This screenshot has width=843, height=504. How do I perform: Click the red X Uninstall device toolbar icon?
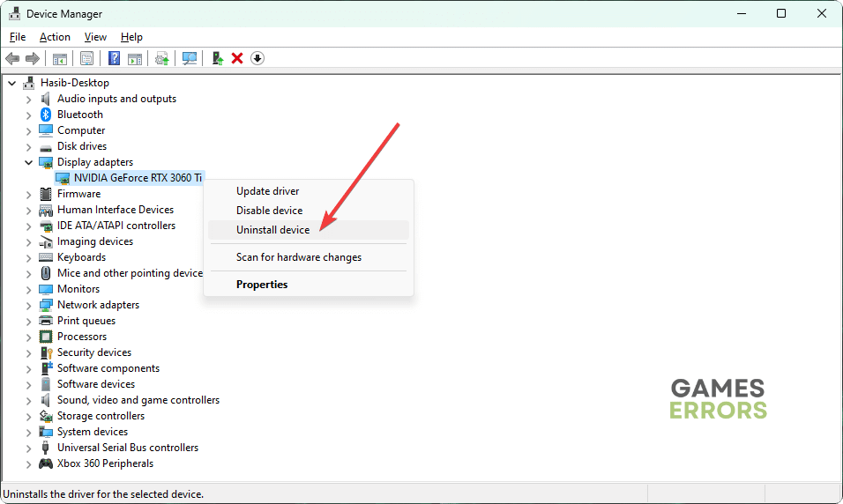click(x=237, y=58)
